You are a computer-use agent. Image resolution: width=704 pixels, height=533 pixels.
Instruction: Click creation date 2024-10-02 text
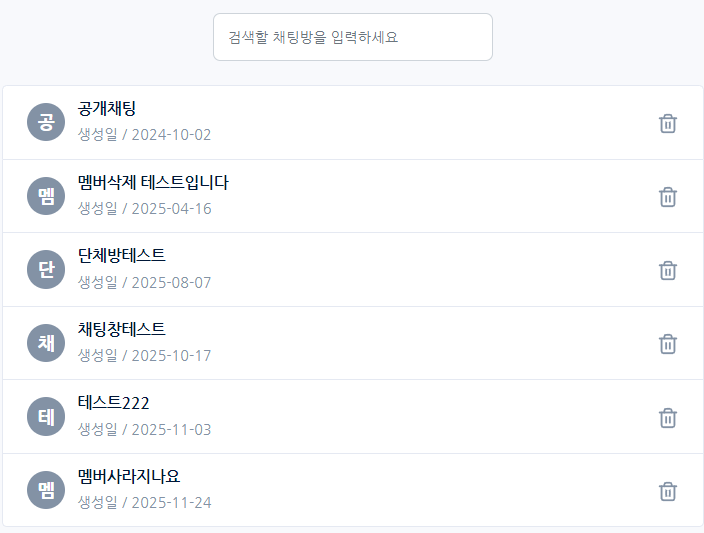(x=145, y=135)
